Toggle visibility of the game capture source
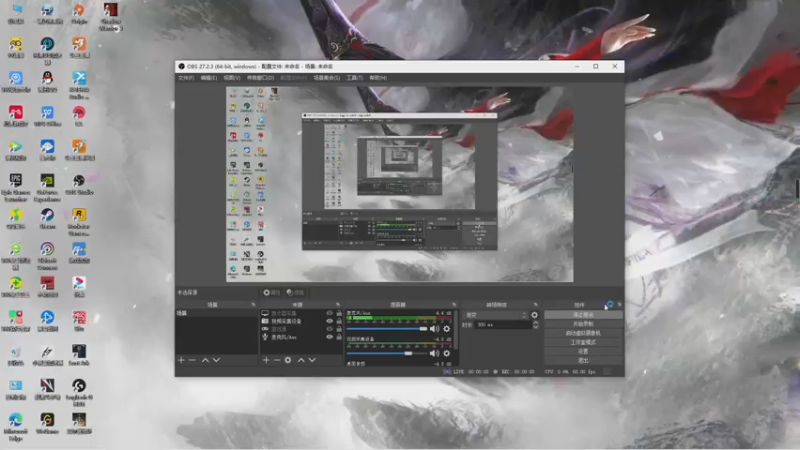 330,329
